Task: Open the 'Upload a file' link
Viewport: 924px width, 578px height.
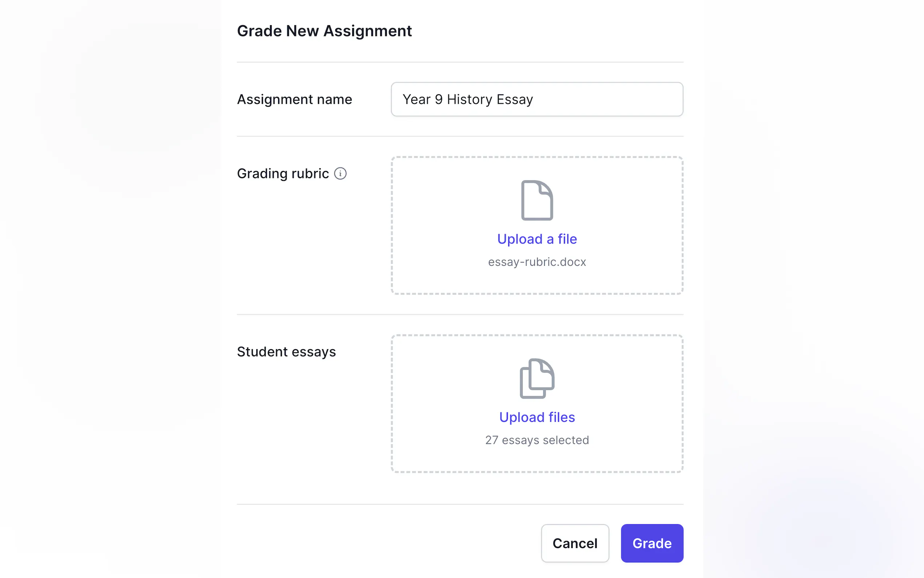Action: coord(537,239)
